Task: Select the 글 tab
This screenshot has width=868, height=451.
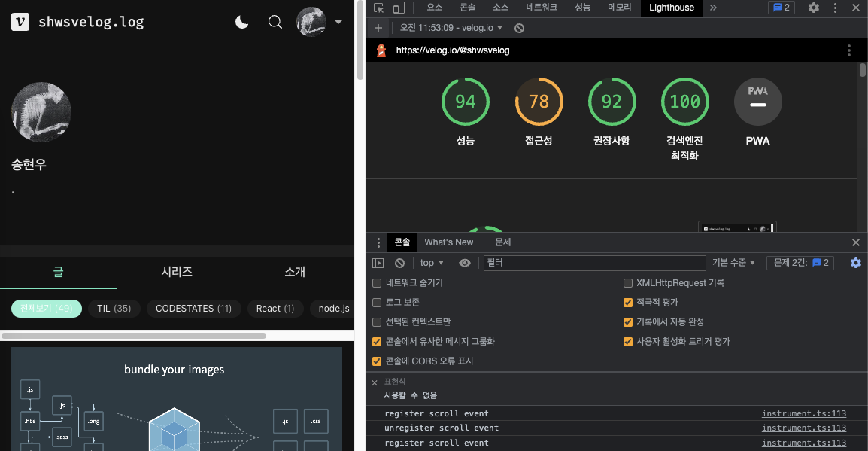Action: pyautogui.click(x=59, y=272)
